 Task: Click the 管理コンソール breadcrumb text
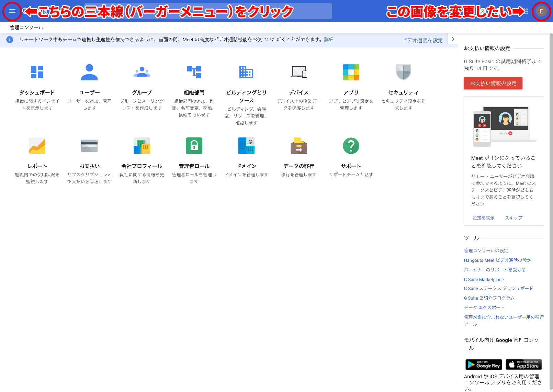click(x=26, y=27)
